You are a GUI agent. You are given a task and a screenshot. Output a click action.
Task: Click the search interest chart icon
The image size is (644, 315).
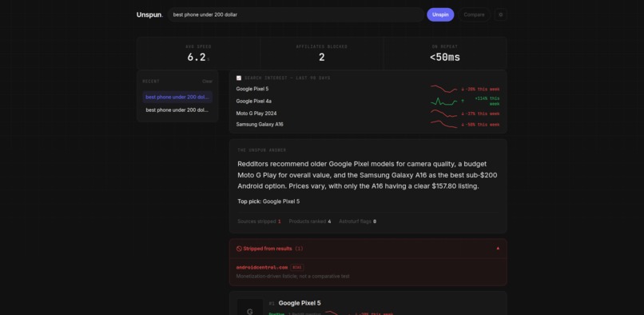pyautogui.click(x=239, y=78)
